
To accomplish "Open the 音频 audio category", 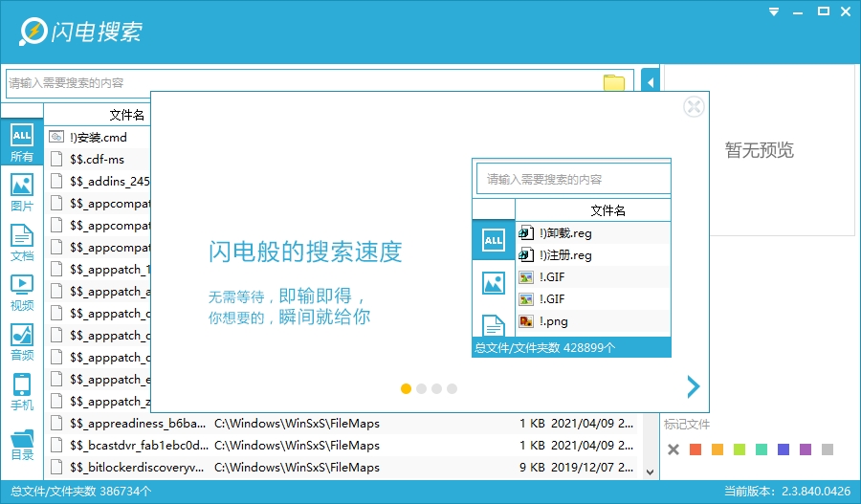I will [22, 342].
